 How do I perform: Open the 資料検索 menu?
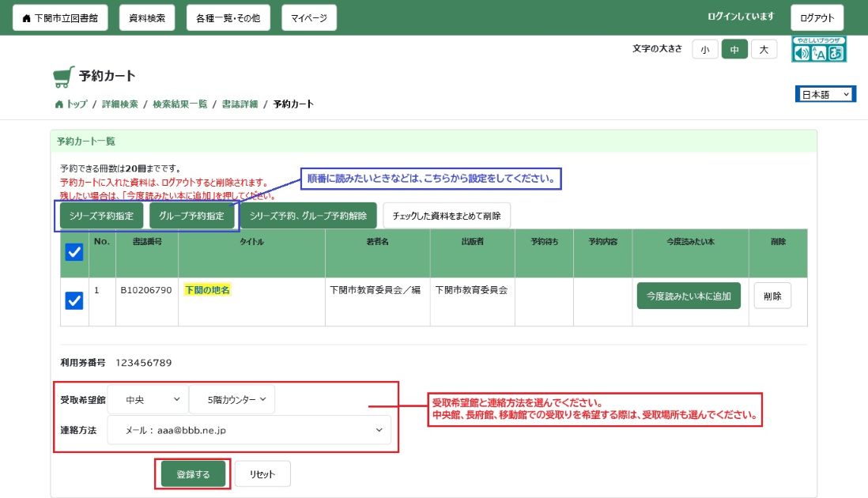[147, 17]
